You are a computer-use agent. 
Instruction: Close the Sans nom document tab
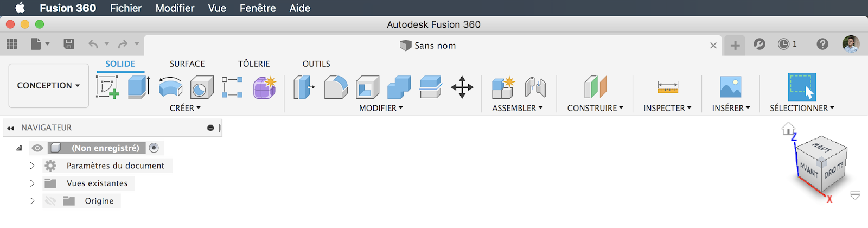713,46
